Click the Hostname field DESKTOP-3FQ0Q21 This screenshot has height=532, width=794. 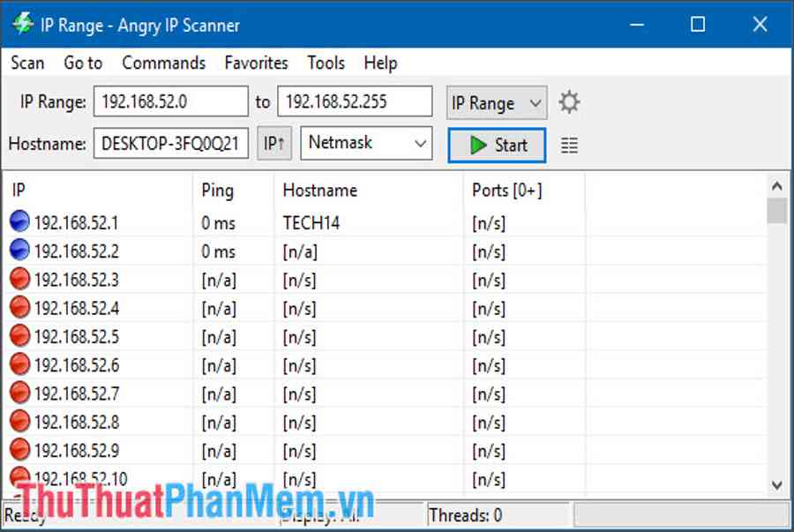171,144
